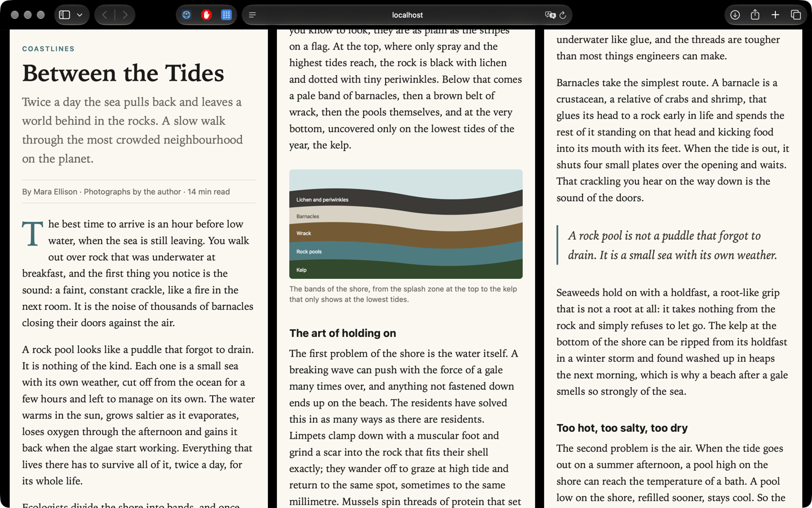The image size is (812, 508).
Task: Open the page reader menu icon
Action: tap(253, 15)
